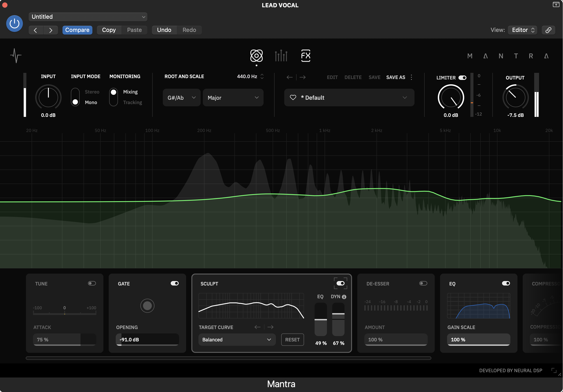Click the MANTRA logo
This screenshot has height=392, width=563.
click(x=508, y=56)
